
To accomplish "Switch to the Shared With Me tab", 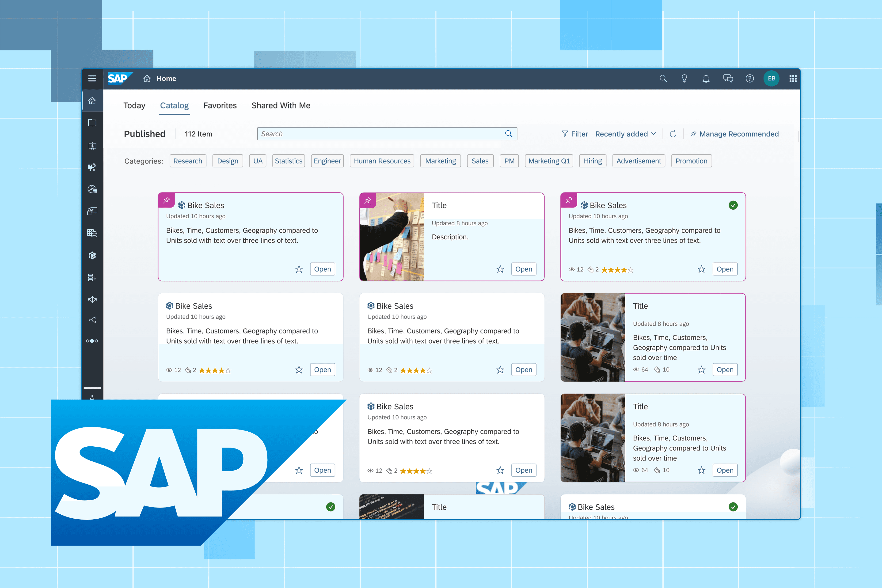I will coord(281,105).
